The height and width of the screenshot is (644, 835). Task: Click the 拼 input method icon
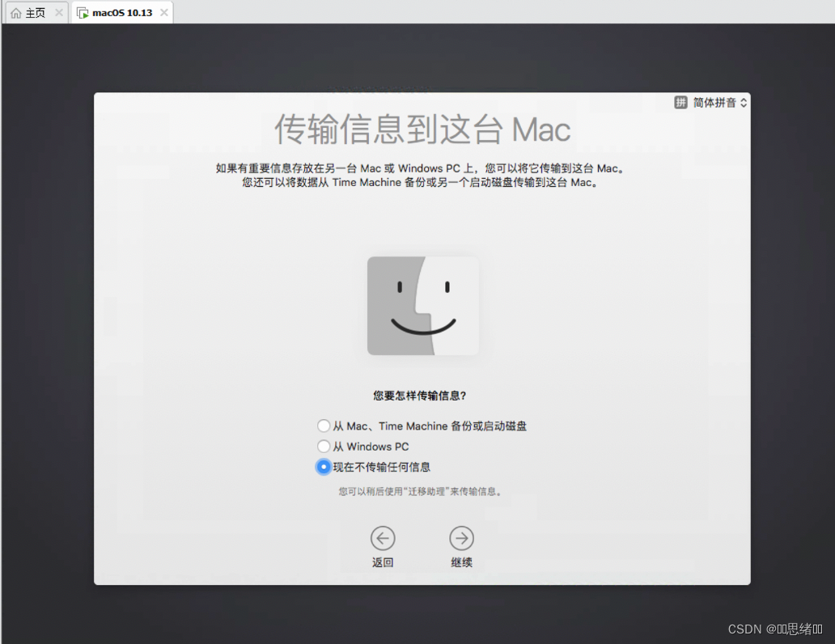point(680,102)
